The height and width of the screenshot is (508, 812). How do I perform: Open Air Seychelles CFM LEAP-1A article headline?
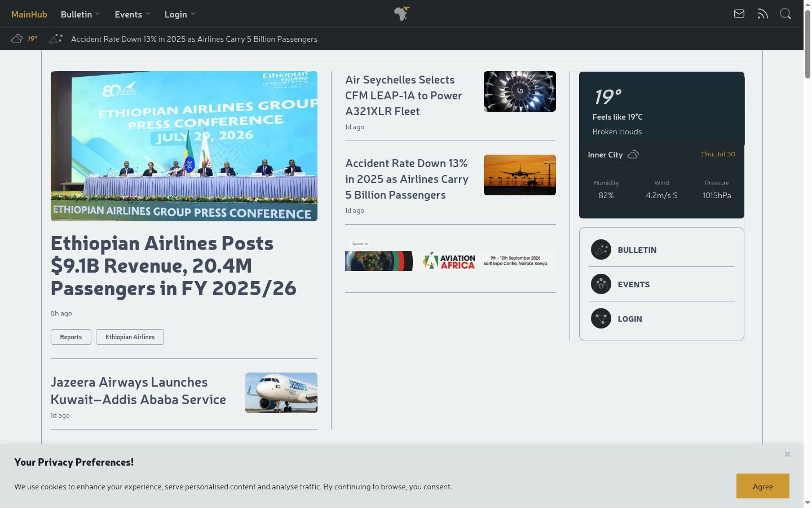404,95
